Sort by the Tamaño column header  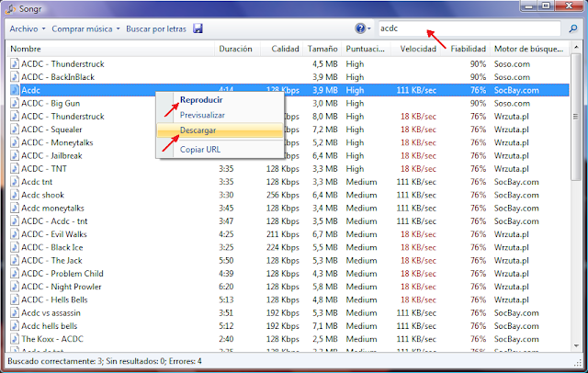pos(322,49)
